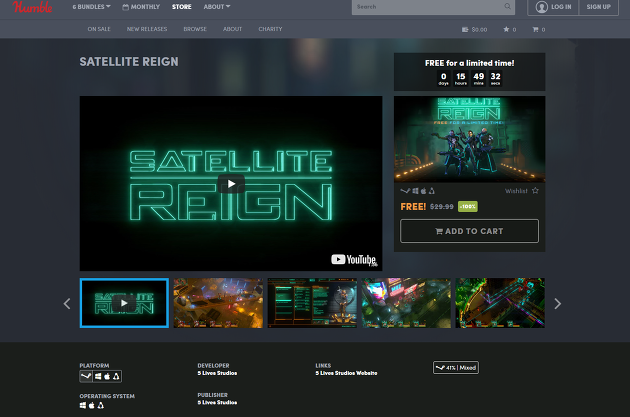Click the Linux icon under cover image
Viewport: 630px width, 417px height.
pos(432,191)
